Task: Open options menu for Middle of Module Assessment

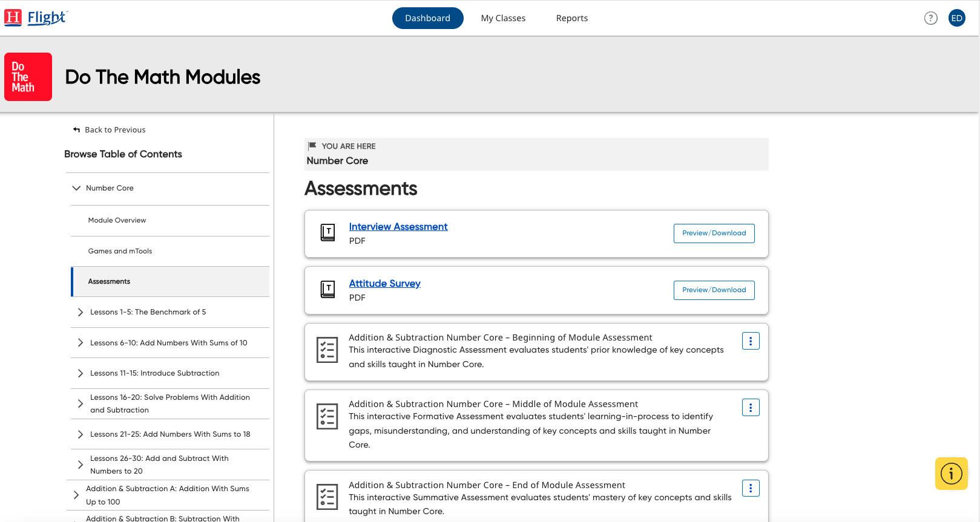Action: click(x=750, y=408)
